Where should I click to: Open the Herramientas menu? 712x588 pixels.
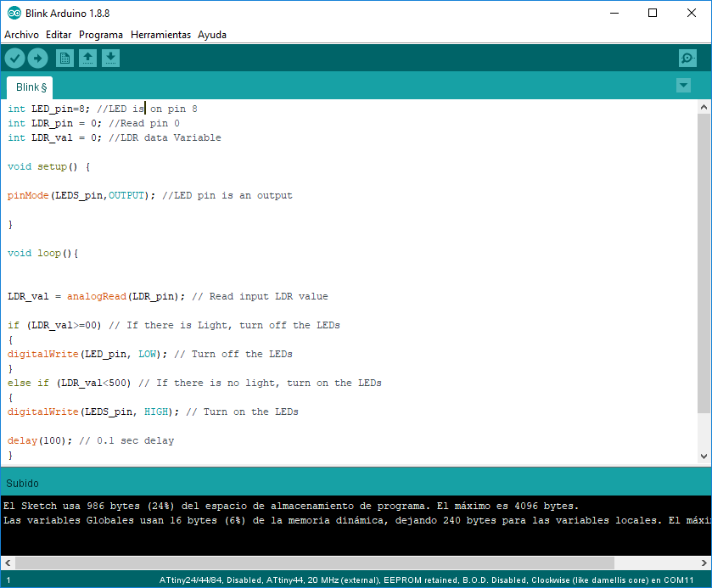pyautogui.click(x=160, y=35)
